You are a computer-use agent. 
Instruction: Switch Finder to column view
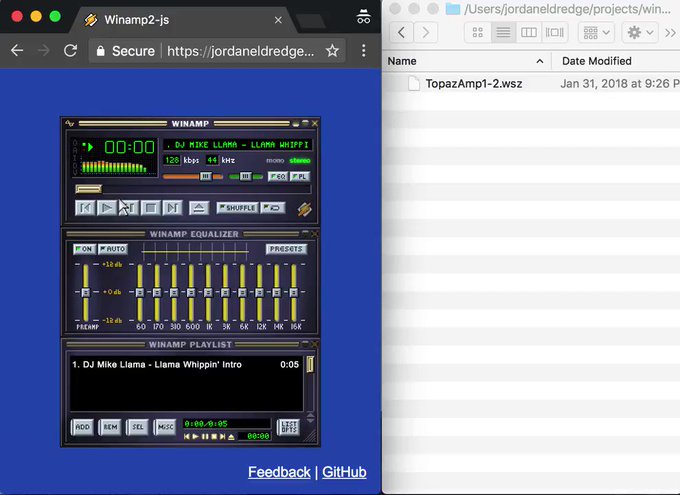529,33
